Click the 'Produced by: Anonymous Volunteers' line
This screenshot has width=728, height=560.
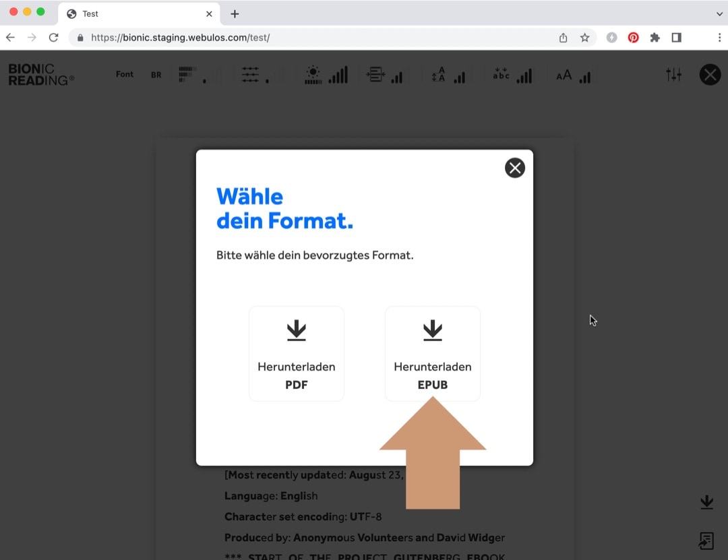365,538
